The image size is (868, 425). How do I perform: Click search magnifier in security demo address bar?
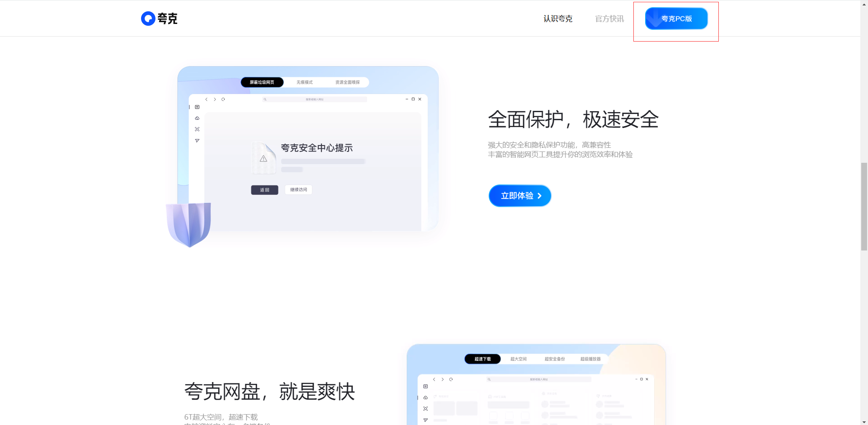(265, 99)
